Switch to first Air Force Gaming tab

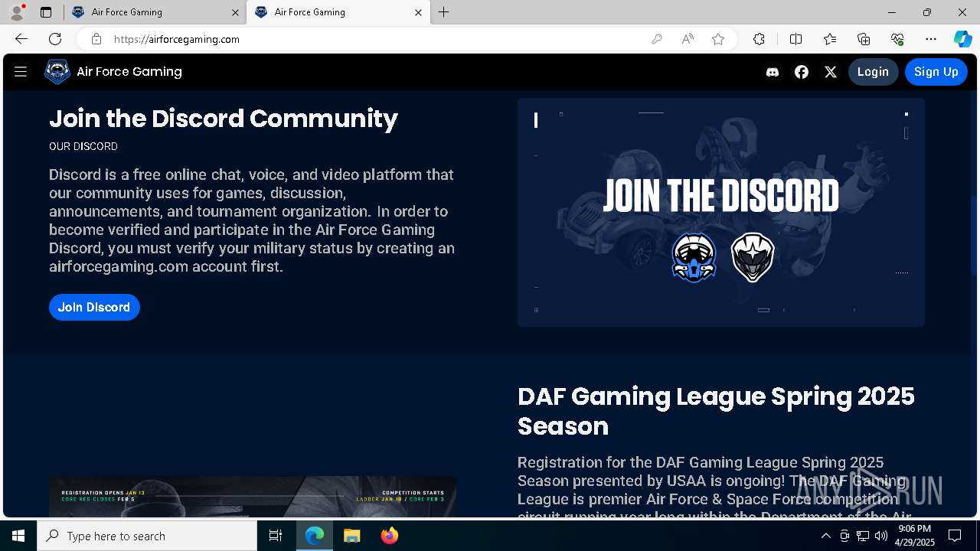tap(155, 12)
